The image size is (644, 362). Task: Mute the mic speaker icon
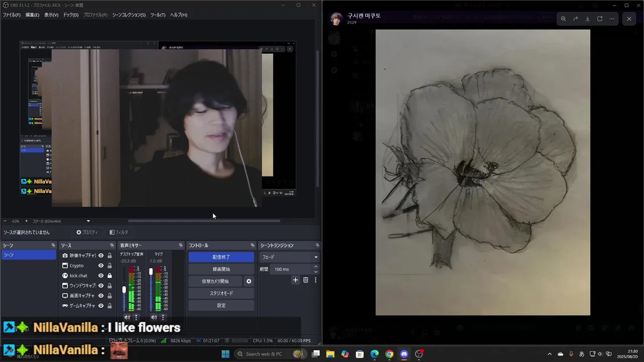coord(154,317)
